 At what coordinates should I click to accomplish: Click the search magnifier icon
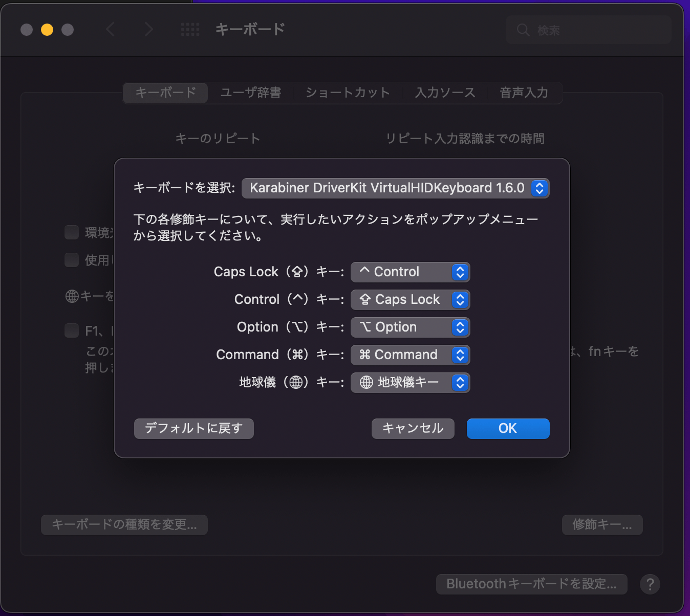click(x=523, y=30)
